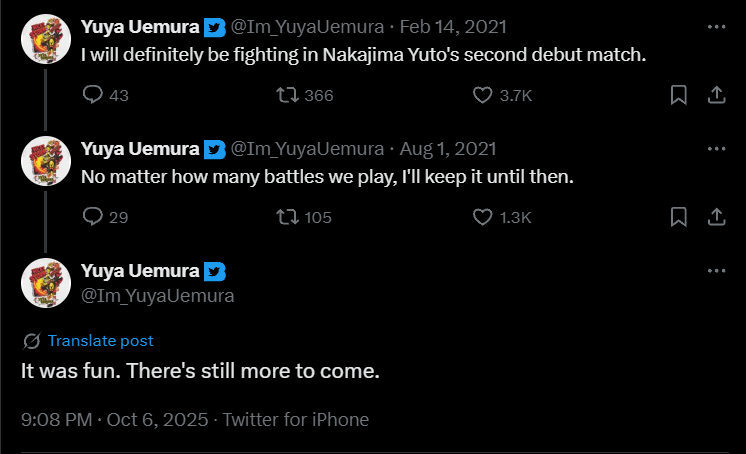The image size is (746, 454).
Task: Like the tweet with 1.3K likes
Action: tap(482, 216)
